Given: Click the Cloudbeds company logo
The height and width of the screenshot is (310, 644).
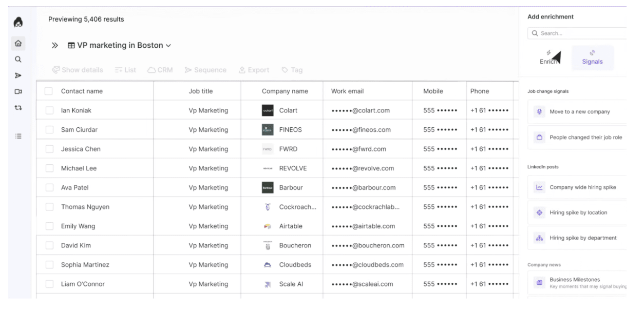Looking at the screenshot, I should [x=268, y=265].
